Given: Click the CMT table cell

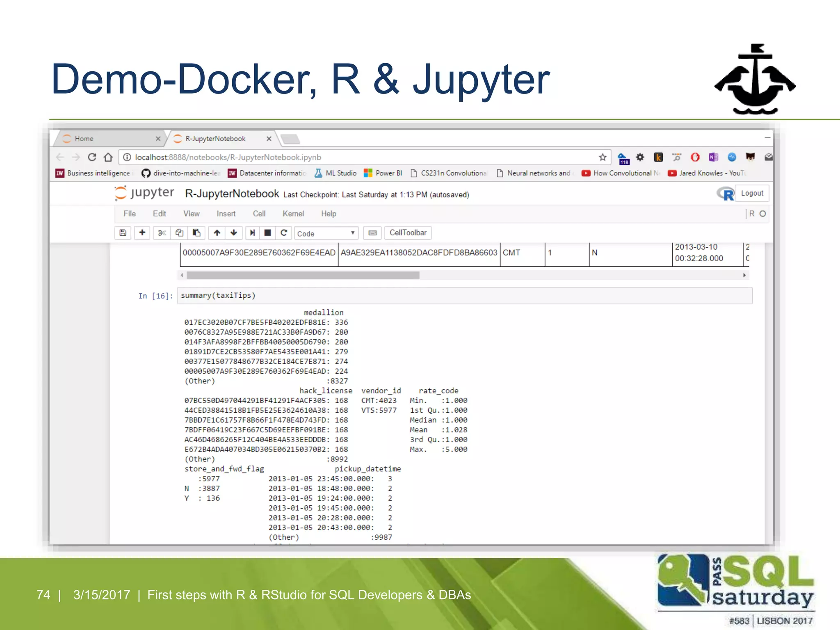Looking at the screenshot, I should [523, 253].
